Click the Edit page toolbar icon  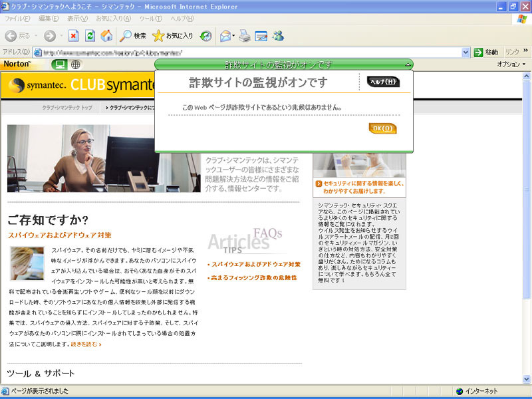261,36
